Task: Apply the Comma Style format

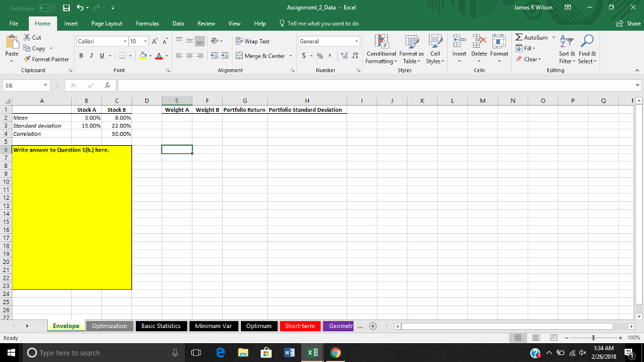Action: 330,56
